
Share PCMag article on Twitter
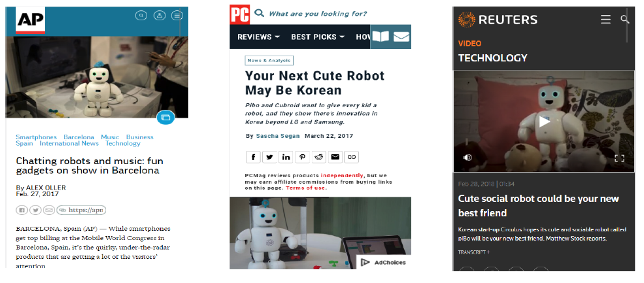click(x=269, y=157)
